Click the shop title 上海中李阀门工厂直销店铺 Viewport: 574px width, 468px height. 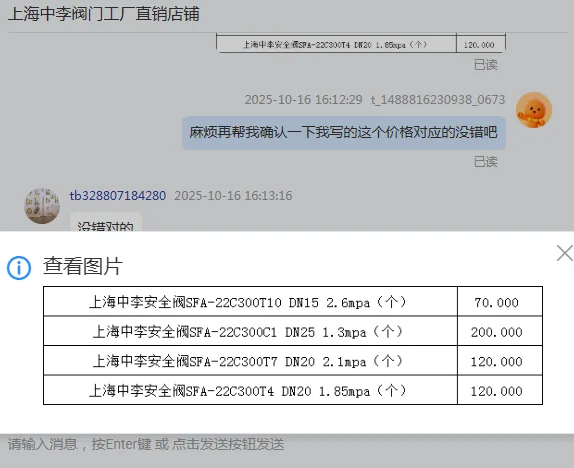104,14
